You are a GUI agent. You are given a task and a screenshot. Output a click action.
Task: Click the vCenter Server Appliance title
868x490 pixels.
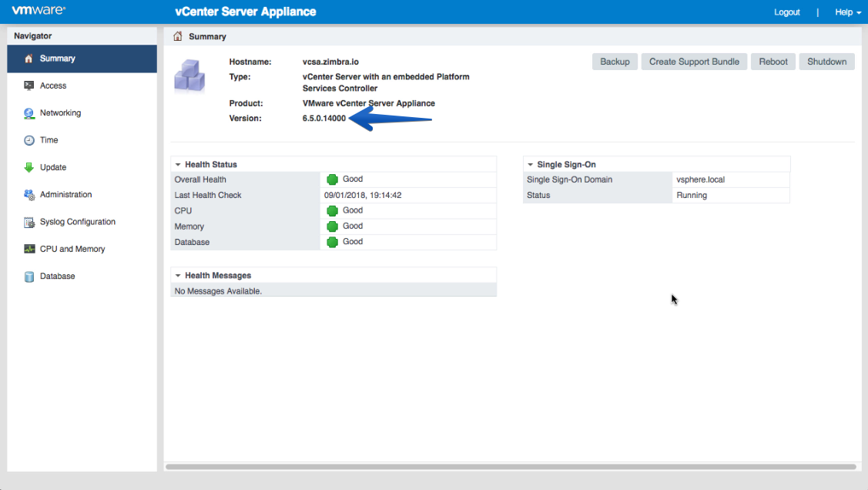tap(245, 12)
